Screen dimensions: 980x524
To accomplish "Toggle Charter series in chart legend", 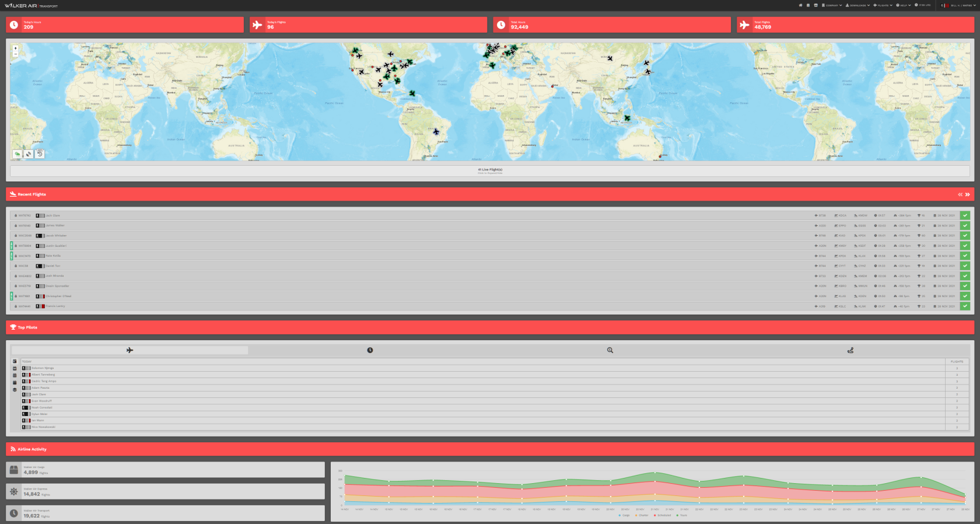I will [x=642, y=515].
